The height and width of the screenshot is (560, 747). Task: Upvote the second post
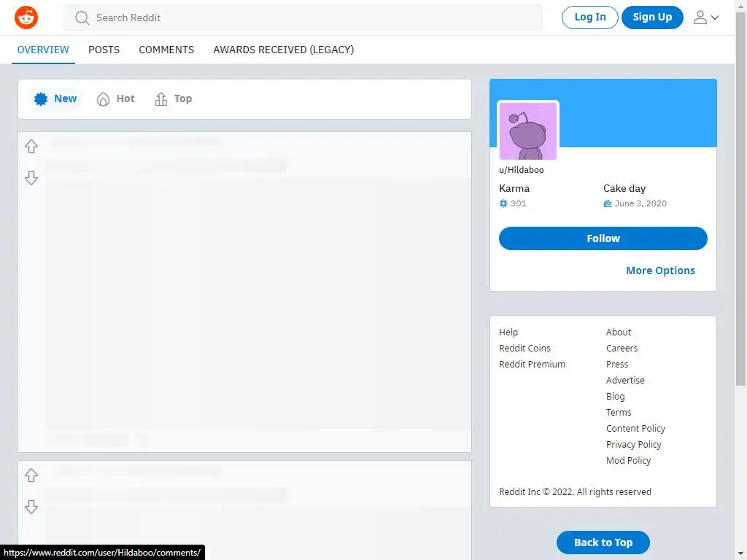31,475
